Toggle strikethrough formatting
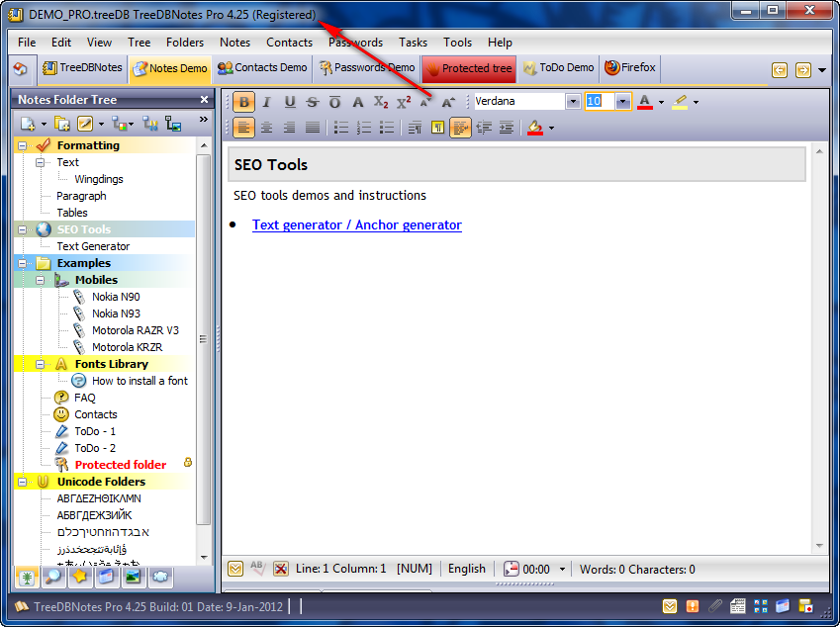This screenshot has width=840, height=627. 313,102
